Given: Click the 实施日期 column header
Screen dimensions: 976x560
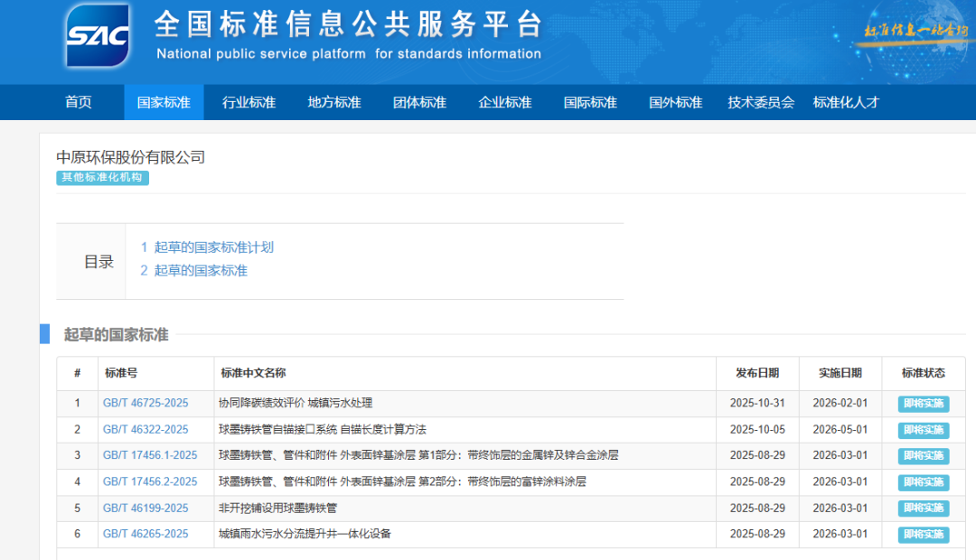Looking at the screenshot, I should [x=840, y=373].
